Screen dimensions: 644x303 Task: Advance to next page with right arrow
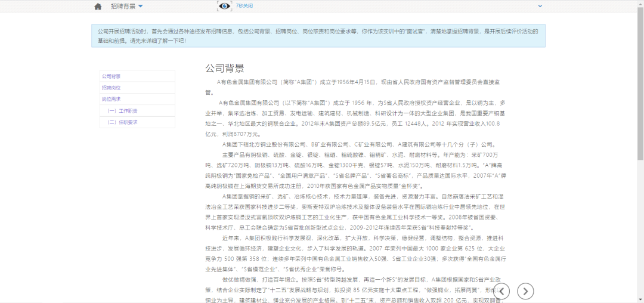click(525, 291)
